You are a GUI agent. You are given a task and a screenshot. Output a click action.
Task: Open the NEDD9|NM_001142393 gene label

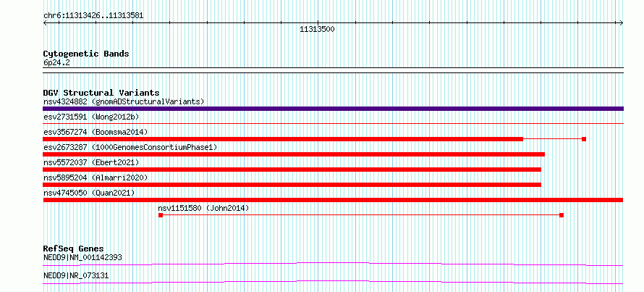82,258
